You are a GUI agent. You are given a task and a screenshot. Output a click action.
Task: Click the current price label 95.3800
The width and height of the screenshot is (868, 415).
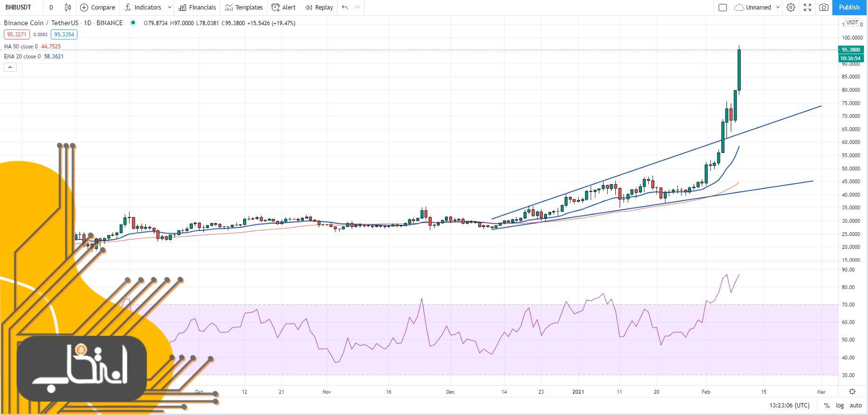851,49
